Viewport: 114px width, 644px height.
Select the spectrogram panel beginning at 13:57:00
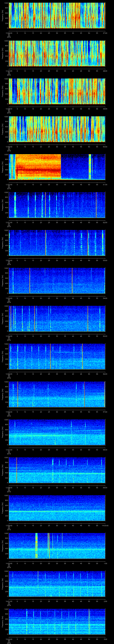tap(57, 432)
